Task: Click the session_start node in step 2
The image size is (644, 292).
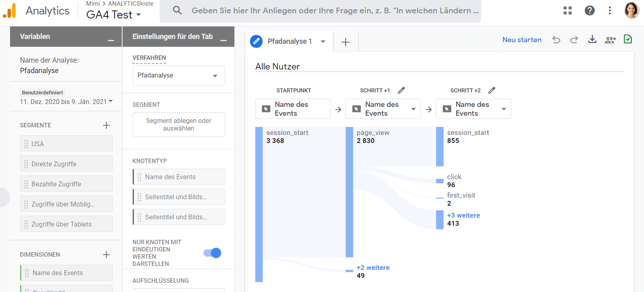Action: [440, 147]
